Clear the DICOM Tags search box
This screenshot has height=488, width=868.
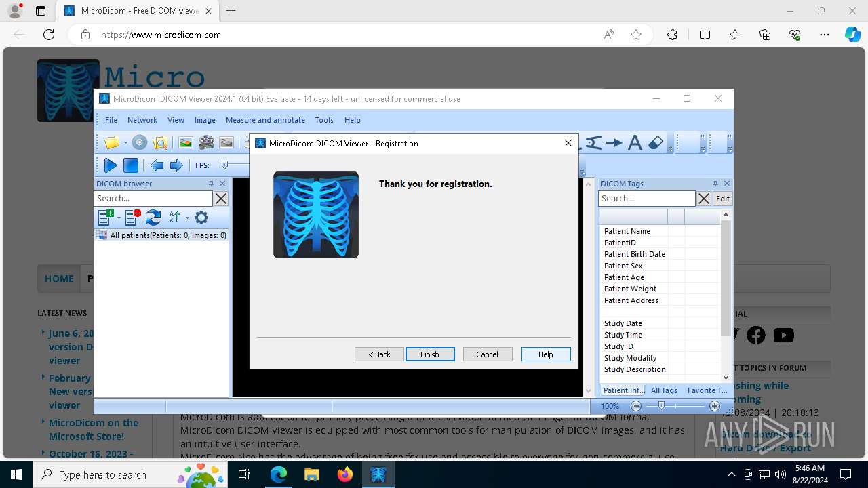point(704,199)
